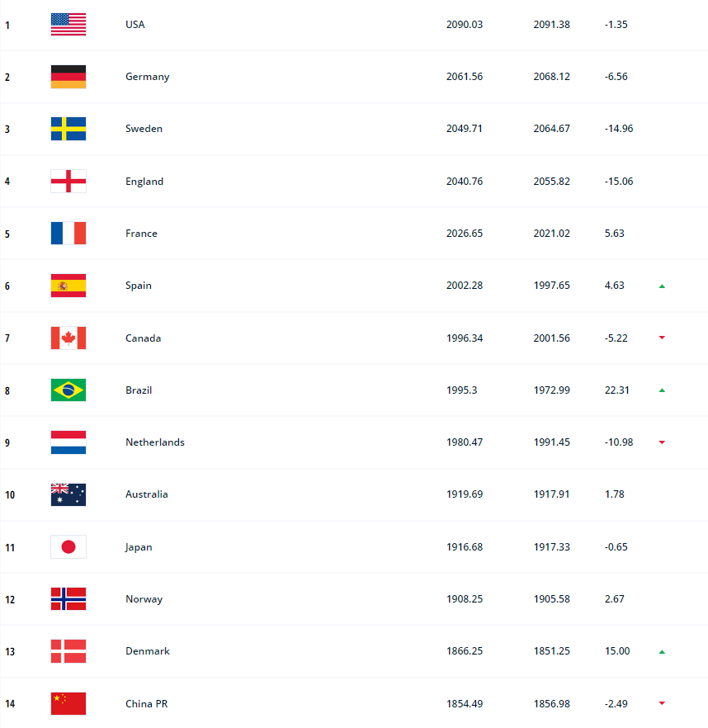Click the USA flag icon
Image resolution: width=708 pixels, height=728 pixels.
coord(68,25)
